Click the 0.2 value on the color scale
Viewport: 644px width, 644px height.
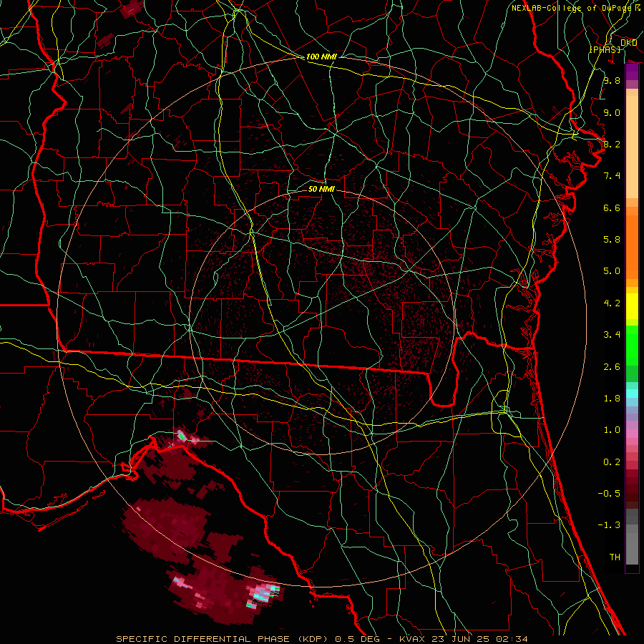pos(612,462)
